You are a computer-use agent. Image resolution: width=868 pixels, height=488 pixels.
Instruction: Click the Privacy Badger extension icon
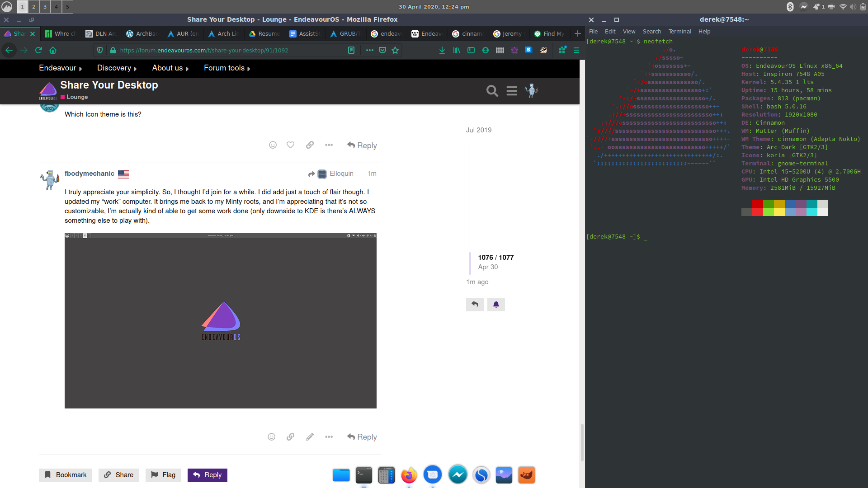point(543,51)
